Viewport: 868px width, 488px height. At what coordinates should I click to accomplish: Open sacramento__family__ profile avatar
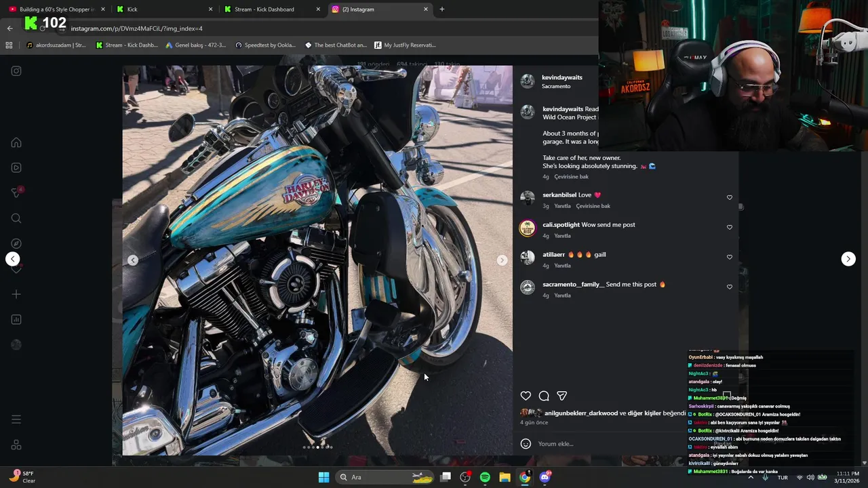click(527, 287)
